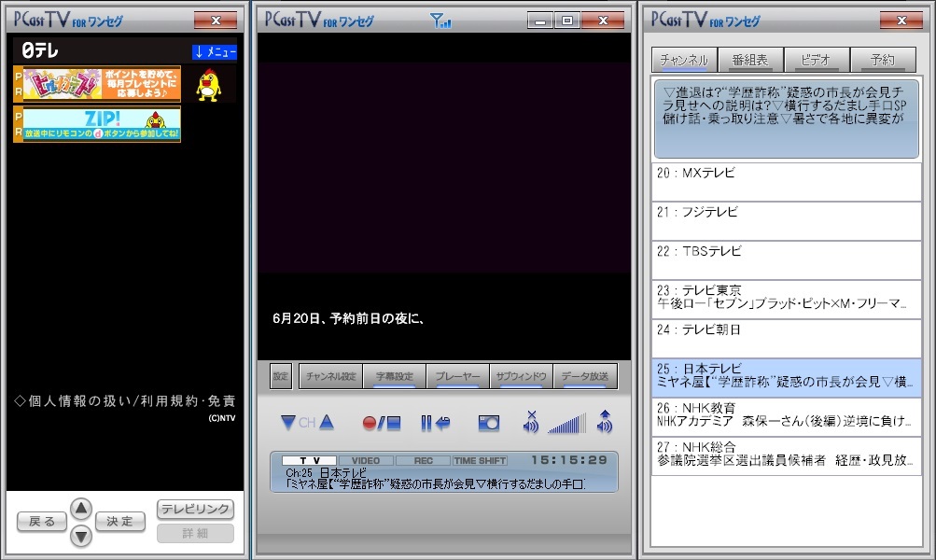Screen dimensions: 936x560
Task: Select the プレーヤー button
Action: tap(458, 376)
